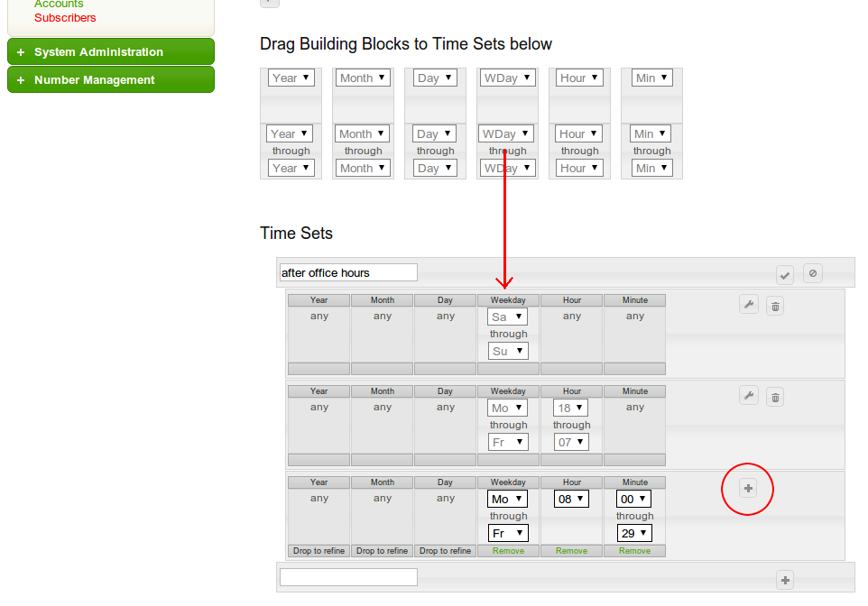Screen dimensions: 868x606
Task: Open the disabled Fr weekday dropdown in the second period
Action: click(508, 442)
